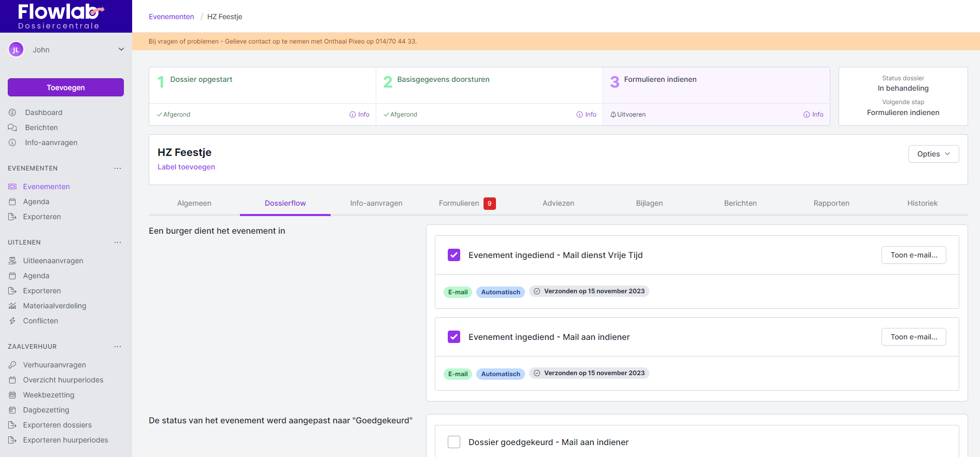Click the JL user avatar
The height and width of the screenshot is (457, 980).
click(x=16, y=50)
